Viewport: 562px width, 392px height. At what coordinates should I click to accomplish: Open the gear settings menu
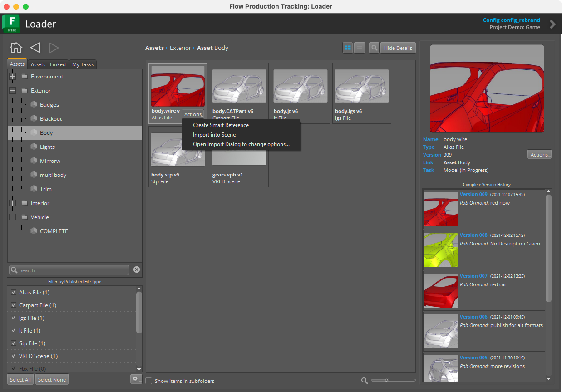point(136,379)
